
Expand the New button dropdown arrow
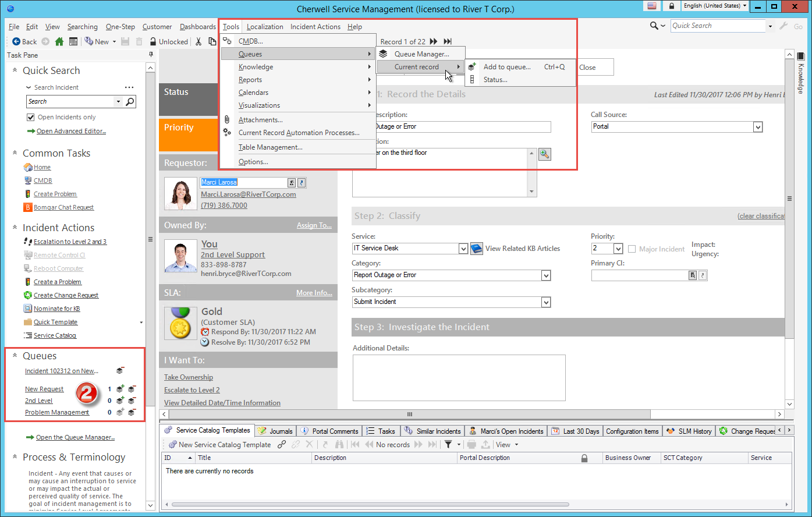point(114,42)
